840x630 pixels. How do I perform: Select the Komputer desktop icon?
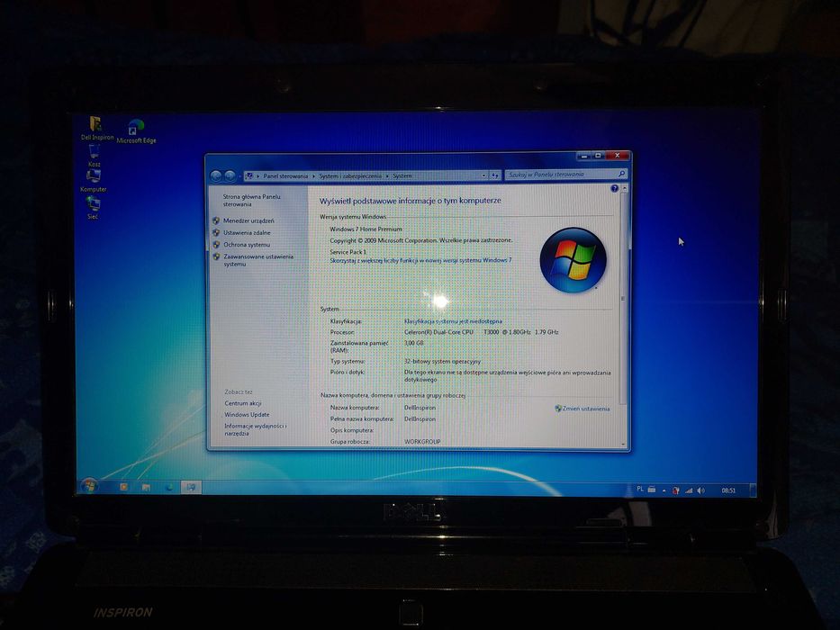click(94, 181)
